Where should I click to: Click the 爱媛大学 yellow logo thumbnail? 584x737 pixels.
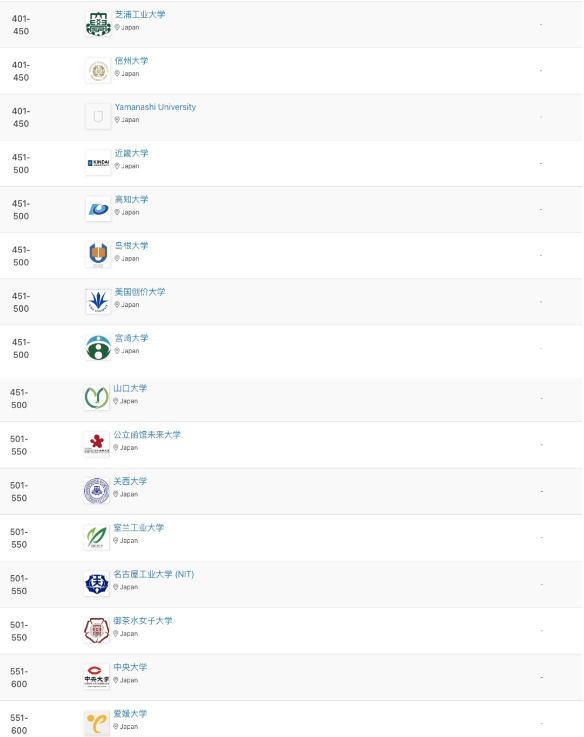pyautogui.click(x=97, y=723)
